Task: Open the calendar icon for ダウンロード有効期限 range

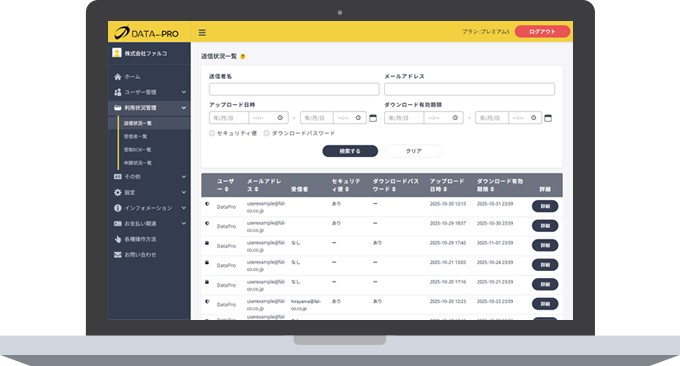Action: pos(548,118)
